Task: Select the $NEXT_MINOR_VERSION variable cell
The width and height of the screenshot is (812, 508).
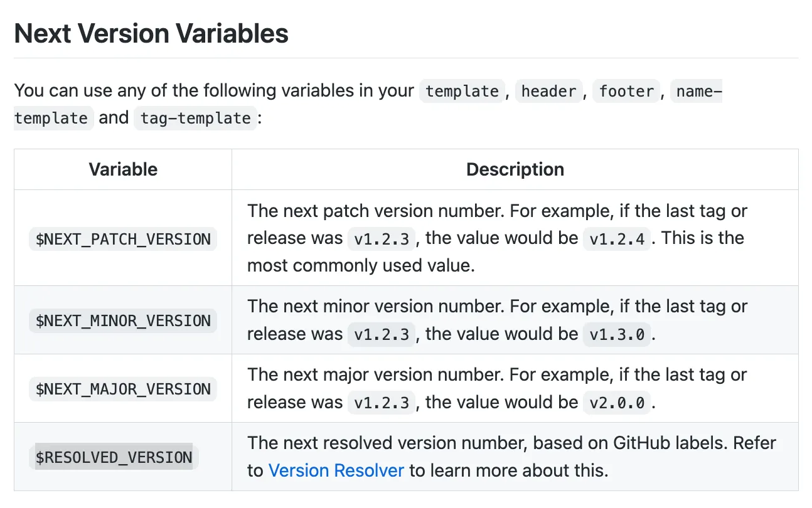Action: [x=123, y=320]
